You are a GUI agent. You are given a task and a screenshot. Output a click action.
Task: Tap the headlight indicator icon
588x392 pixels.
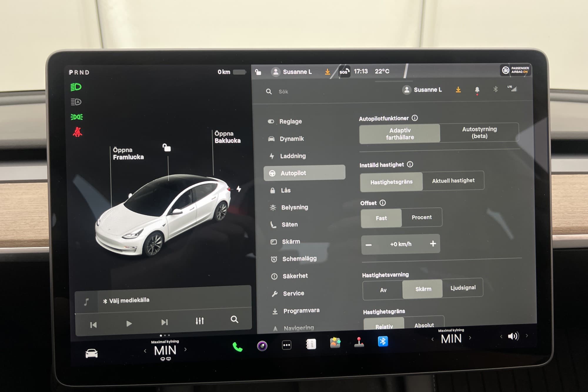76,87
